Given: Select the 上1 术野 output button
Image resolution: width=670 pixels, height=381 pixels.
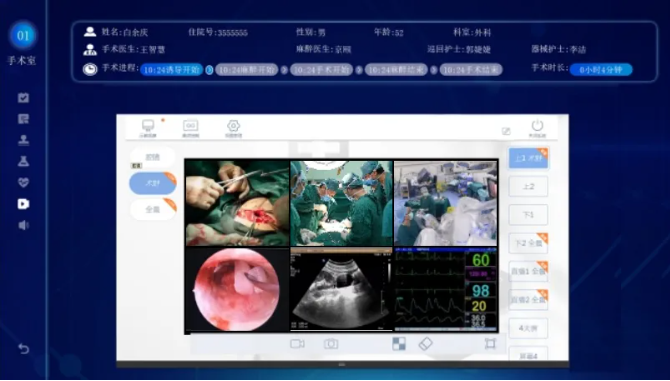Looking at the screenshot, I should click(x=528, y=158).
